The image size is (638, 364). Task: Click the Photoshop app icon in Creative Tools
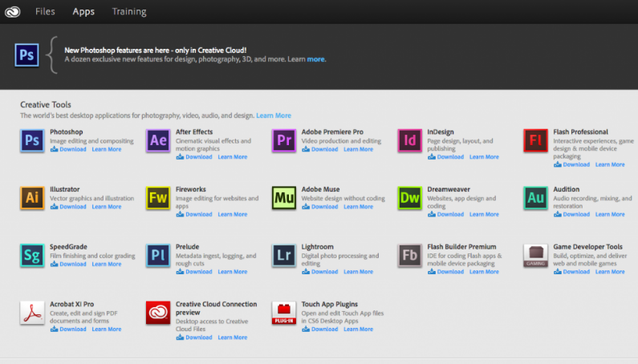32,141
